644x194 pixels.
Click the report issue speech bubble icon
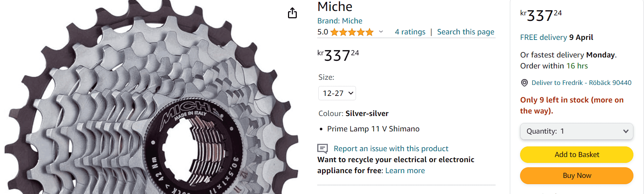click(x=322, y=149)
